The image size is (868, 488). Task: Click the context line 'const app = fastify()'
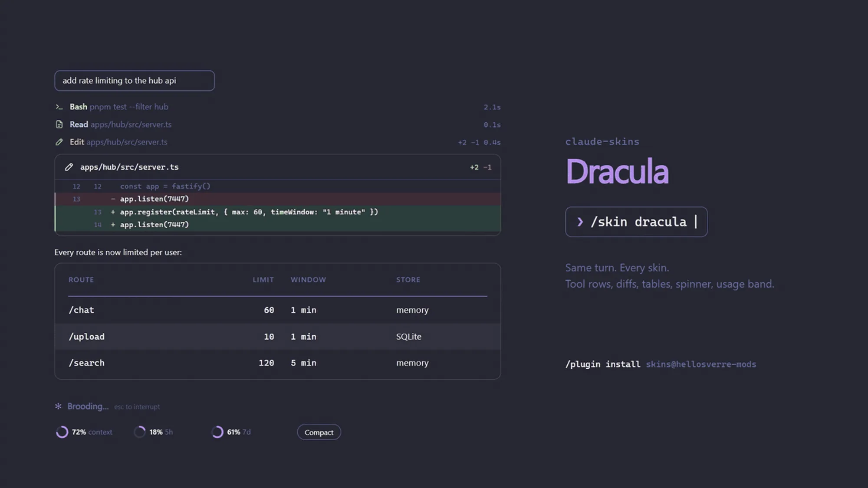tap(278, 186)
